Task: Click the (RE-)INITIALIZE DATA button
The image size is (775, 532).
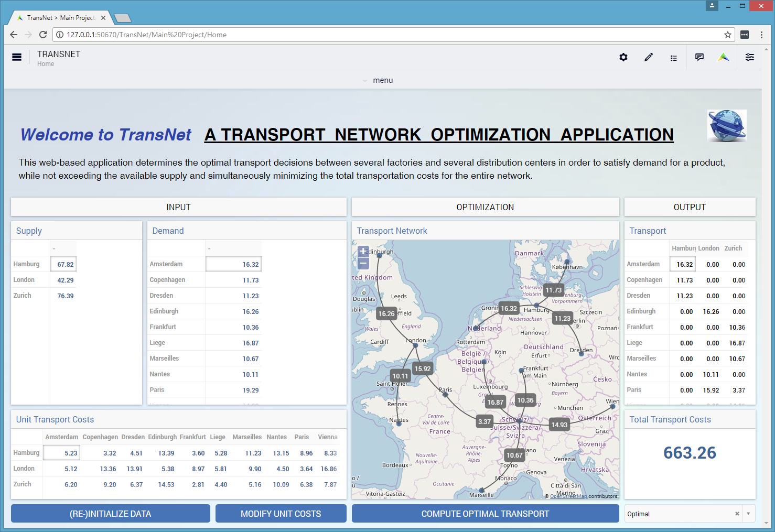Action: coord(111,514)
